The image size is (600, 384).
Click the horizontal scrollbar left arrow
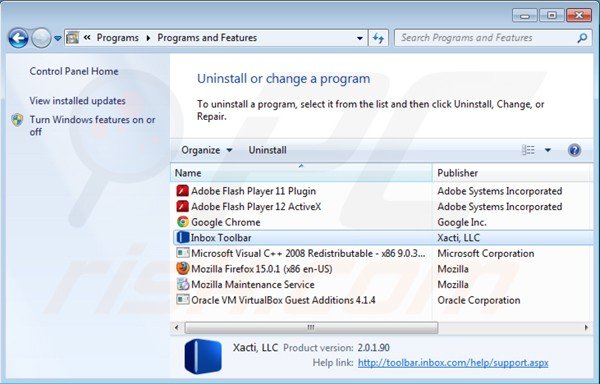[x=176, y=327]
